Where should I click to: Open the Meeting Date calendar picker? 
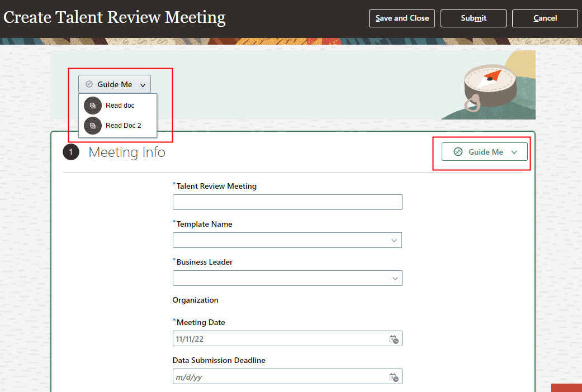pyautogui.click(x=394, y=339)
